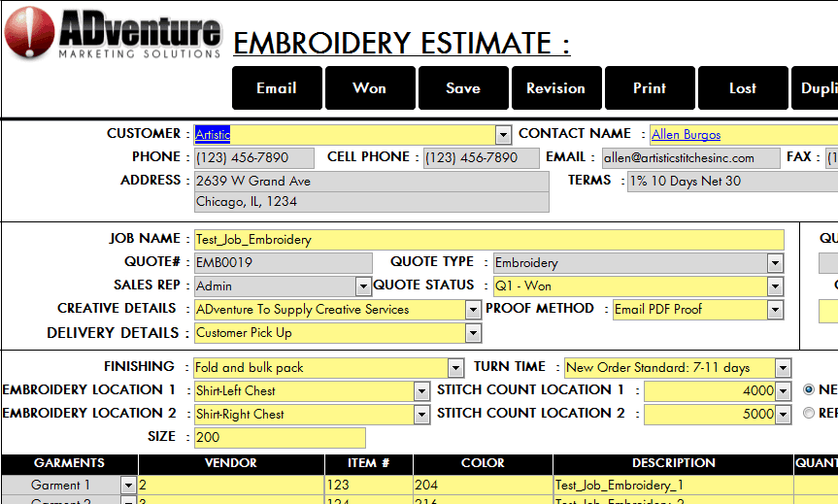Expand the Proof Method dropdown

775,310
